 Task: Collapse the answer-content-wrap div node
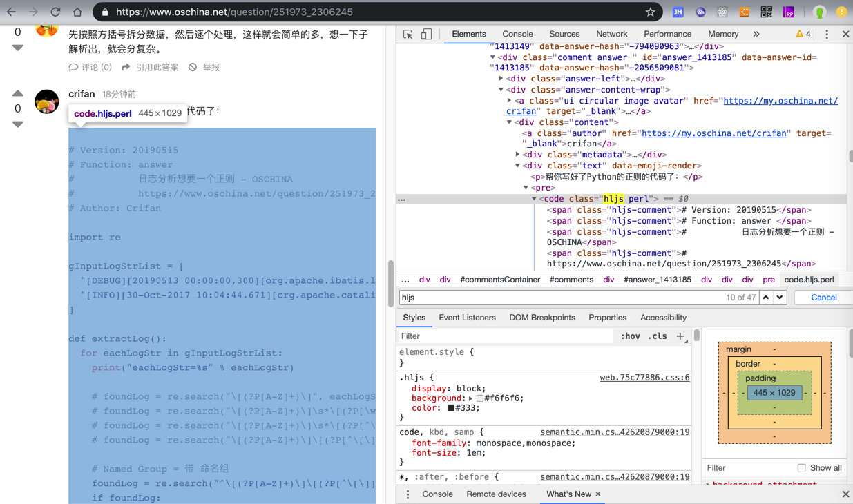pyautogui.click(x=501, y=90)
